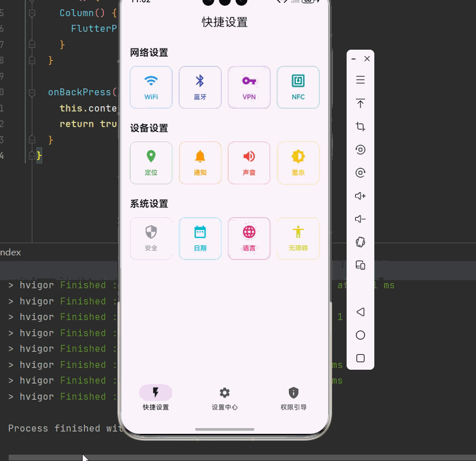Enable the 蓝牙 Bluetooth tile
The width and height of the screenshot is (476, 461).
(x=200, y=87)
